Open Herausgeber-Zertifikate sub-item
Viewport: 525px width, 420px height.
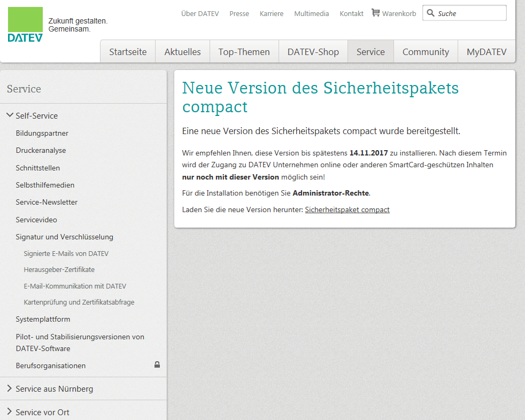[59, 270]
